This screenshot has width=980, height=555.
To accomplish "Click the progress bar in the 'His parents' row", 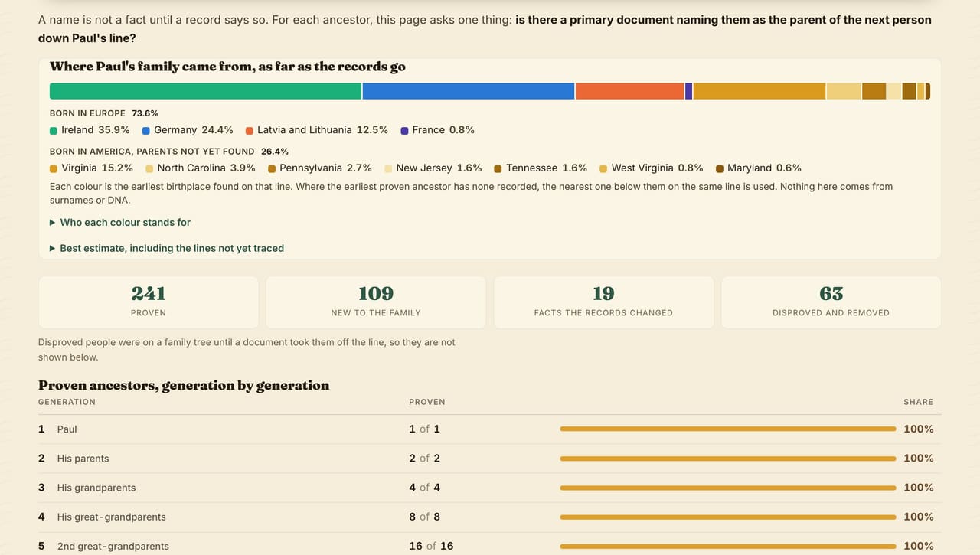I will point(728,459).
